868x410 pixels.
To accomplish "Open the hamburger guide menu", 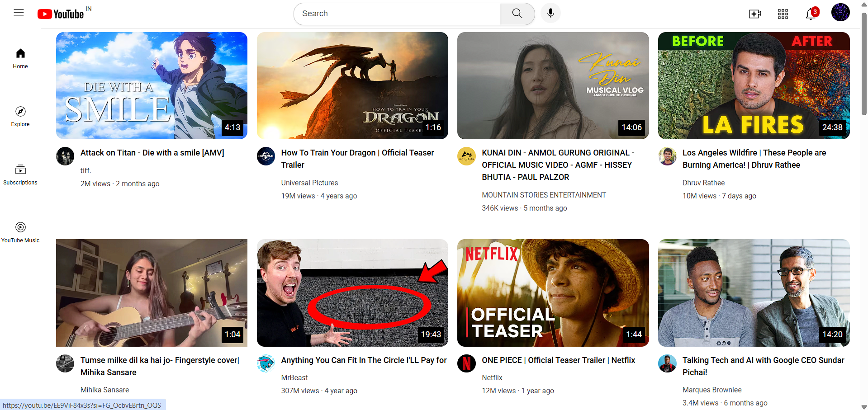I will [x=19, y=13].
